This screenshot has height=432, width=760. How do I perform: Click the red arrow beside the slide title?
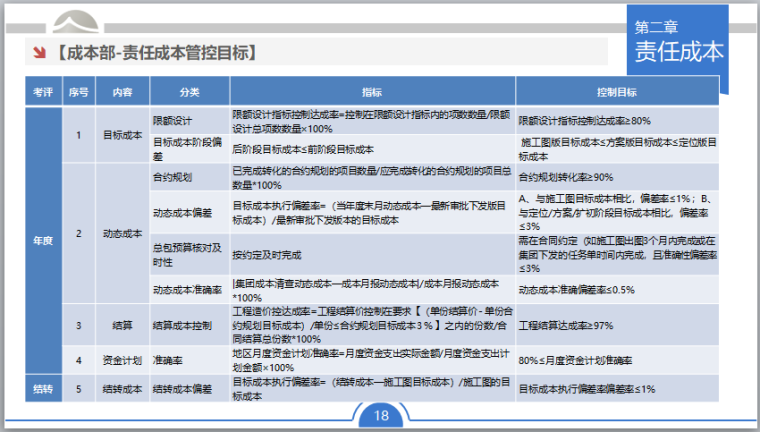pos(38,52)
